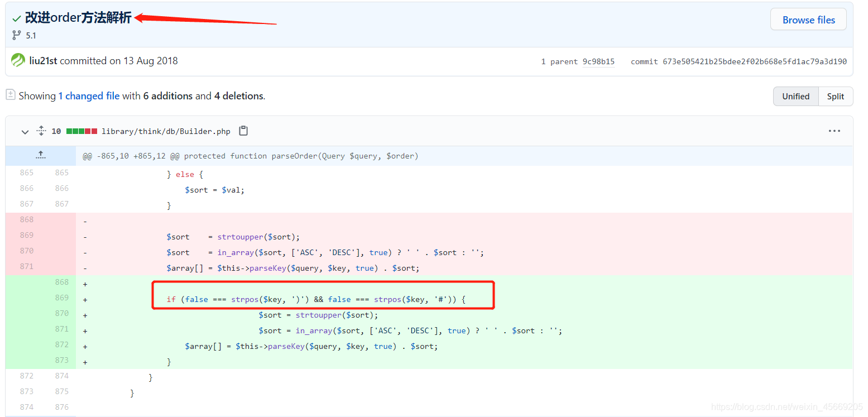This screenshot has height=417, width=868.
Task: Open the file options three-dots menu
Action: [x=835, y=131]
